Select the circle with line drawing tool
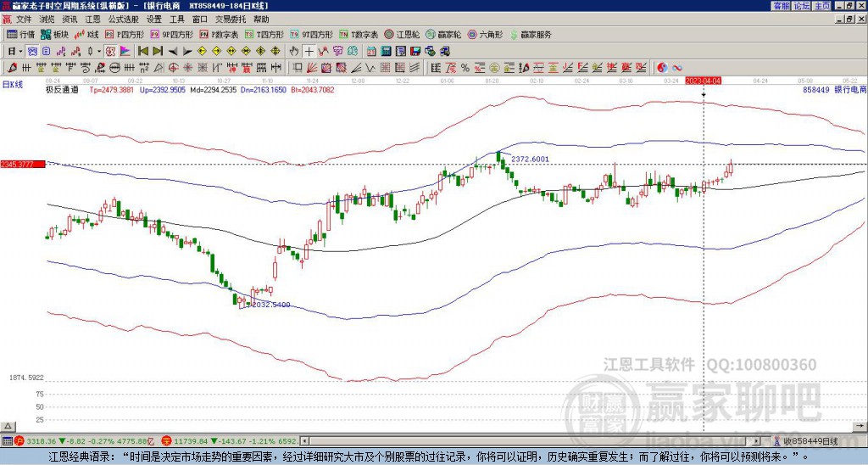 [x=114, y=68]
